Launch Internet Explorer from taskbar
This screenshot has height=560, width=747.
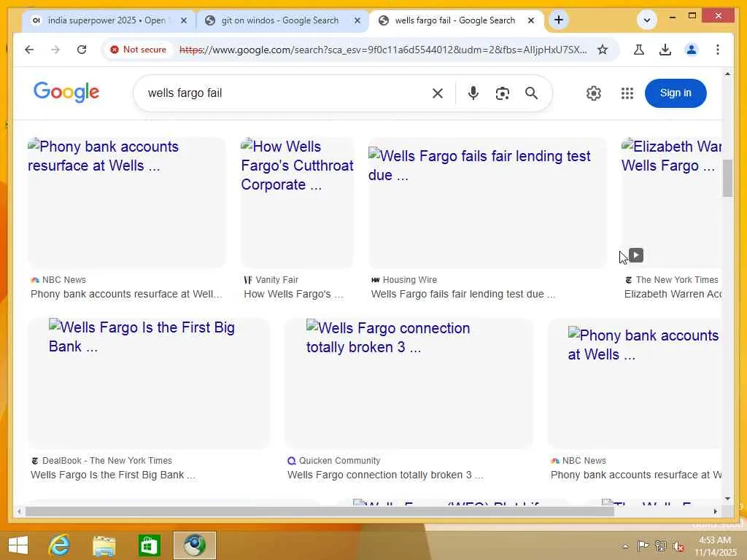click(x=59, y=545)
